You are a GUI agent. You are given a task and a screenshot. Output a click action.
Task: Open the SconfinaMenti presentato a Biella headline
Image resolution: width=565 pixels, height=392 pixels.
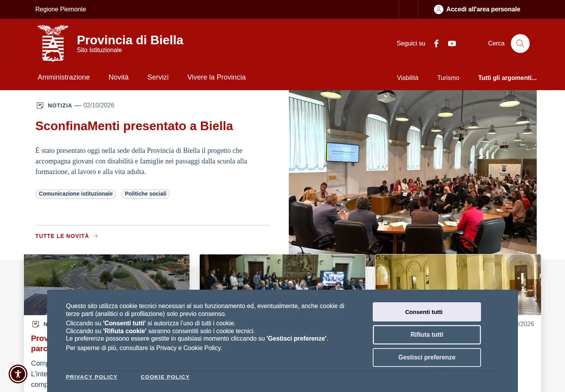tap(134, 126)
